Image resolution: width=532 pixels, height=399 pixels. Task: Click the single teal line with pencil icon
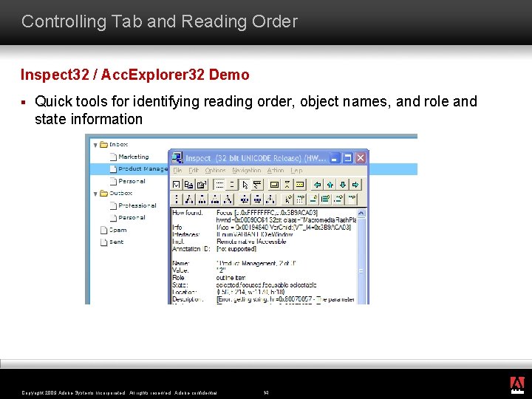pos(313,199)
